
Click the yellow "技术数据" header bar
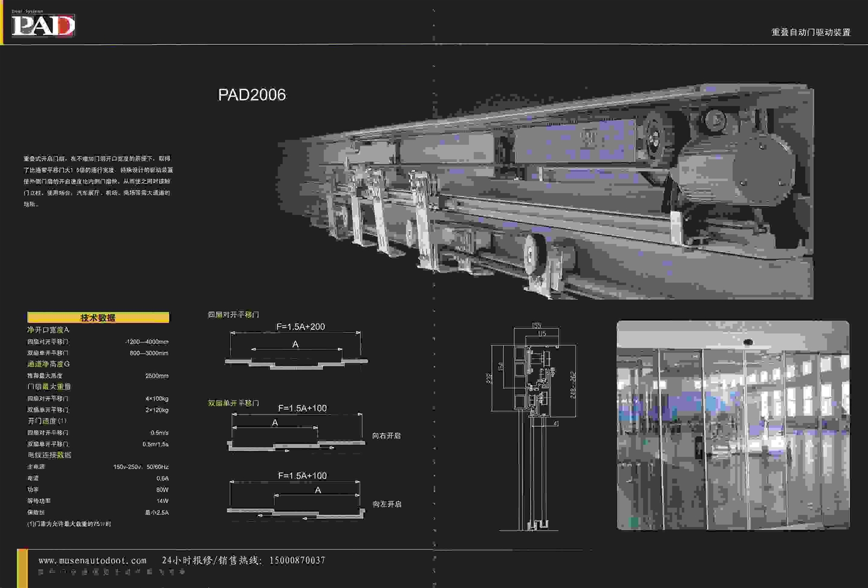click(98, 317)
